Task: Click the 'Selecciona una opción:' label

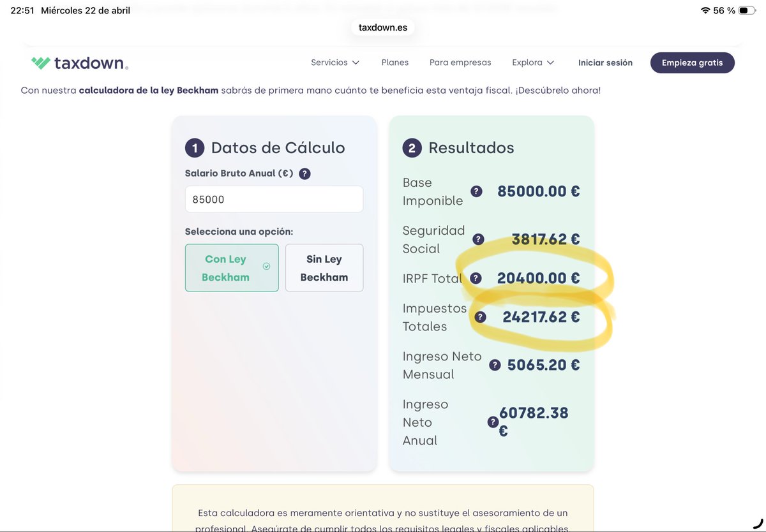Action: click(x=239, y=232)
